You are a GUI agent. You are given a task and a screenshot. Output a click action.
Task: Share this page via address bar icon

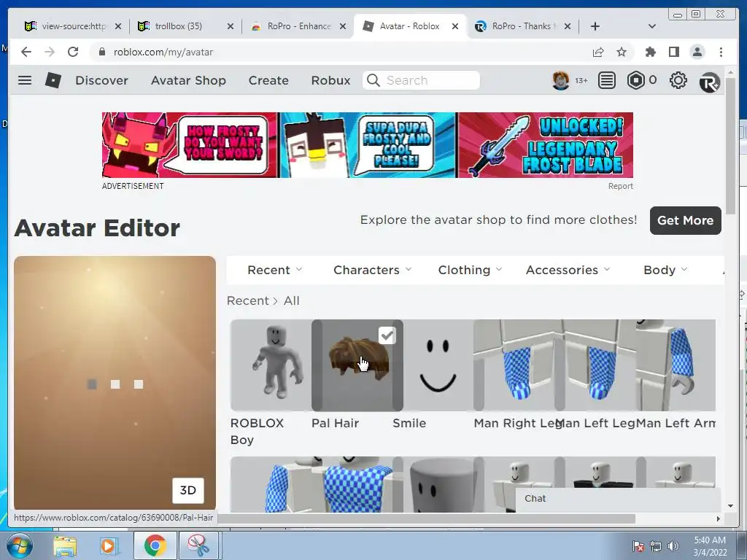tap(598, 52)
